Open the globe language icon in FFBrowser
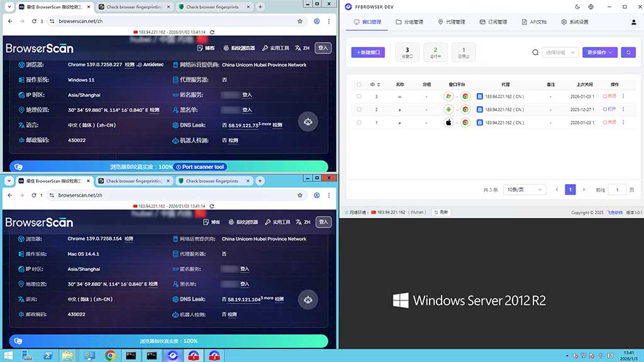The height and width of the screenshot is (362, 644). tap(591, 7)
